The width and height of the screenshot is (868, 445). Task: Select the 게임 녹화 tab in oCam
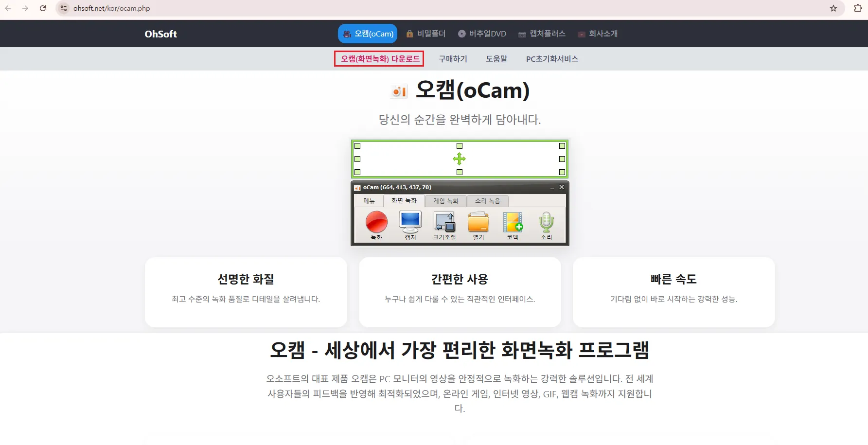pos(446,201)
